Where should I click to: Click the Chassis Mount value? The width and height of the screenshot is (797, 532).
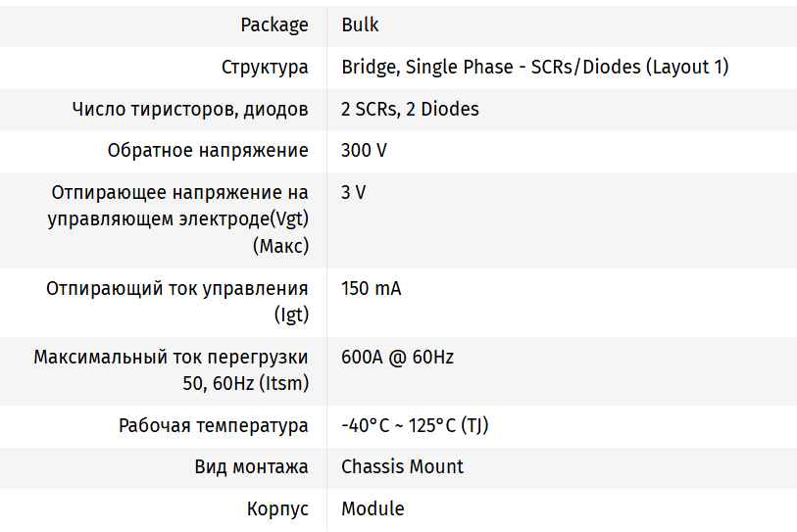click(x=402, y=467)
